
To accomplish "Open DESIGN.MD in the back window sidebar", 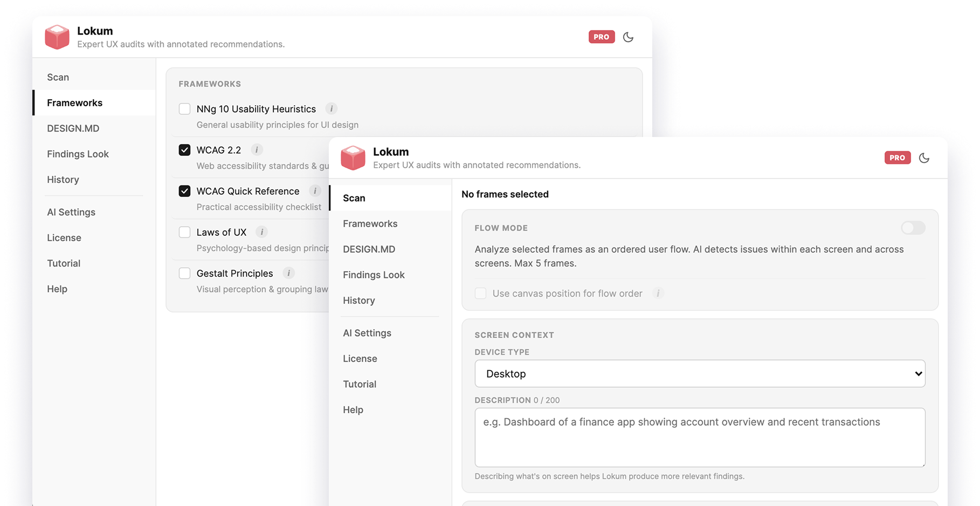I will [x=94, y=128].
